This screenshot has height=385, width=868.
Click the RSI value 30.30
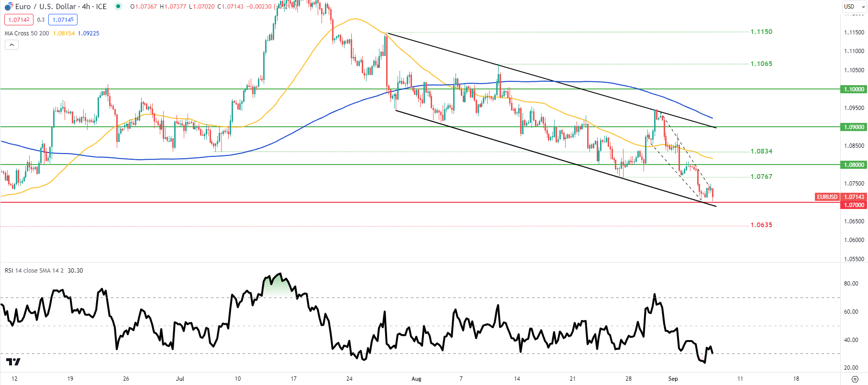[75, 271]
